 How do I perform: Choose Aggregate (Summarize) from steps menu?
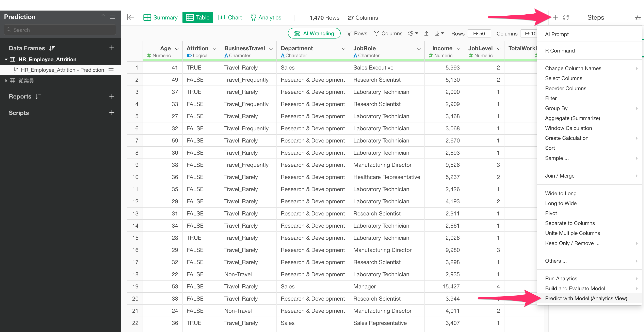(572, 118)
